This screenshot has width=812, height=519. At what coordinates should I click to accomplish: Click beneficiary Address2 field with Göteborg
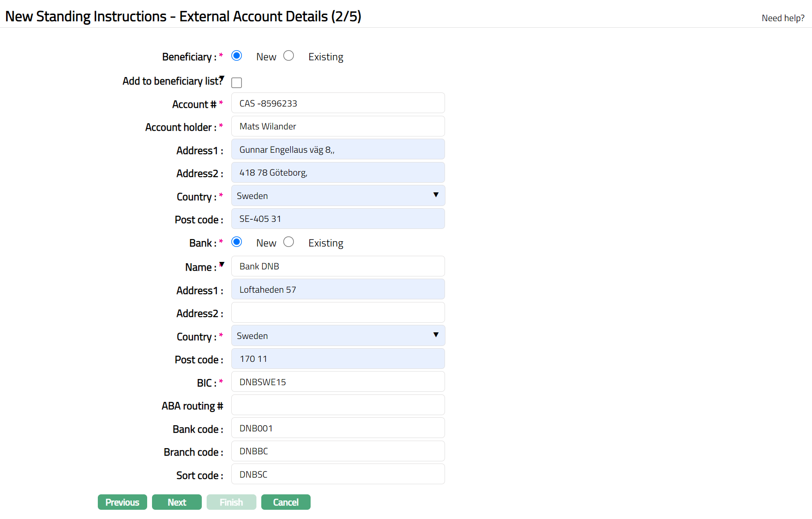[x=338, y=173]
